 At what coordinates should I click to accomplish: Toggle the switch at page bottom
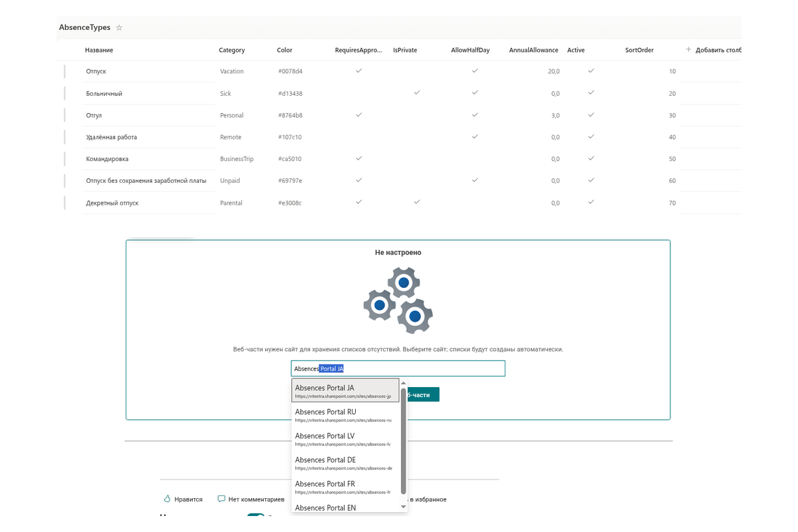pyautogui.click(x=256, y=517)
